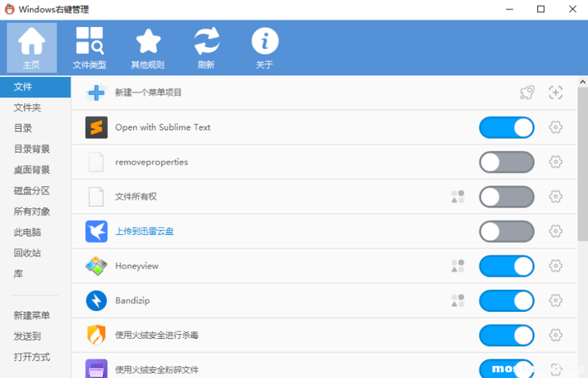Enable the removeproperties toggle

click(506, 162)
